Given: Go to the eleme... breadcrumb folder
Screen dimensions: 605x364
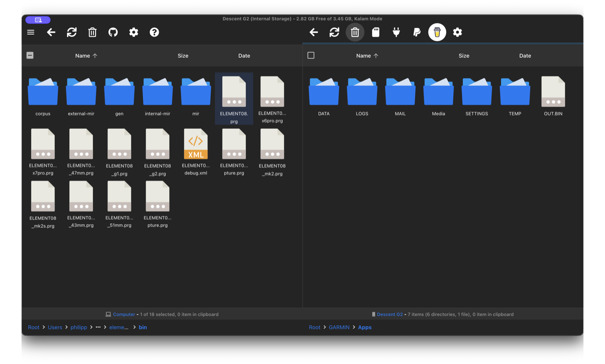Looking at the screenshot, I should click(x=119, y=327).
